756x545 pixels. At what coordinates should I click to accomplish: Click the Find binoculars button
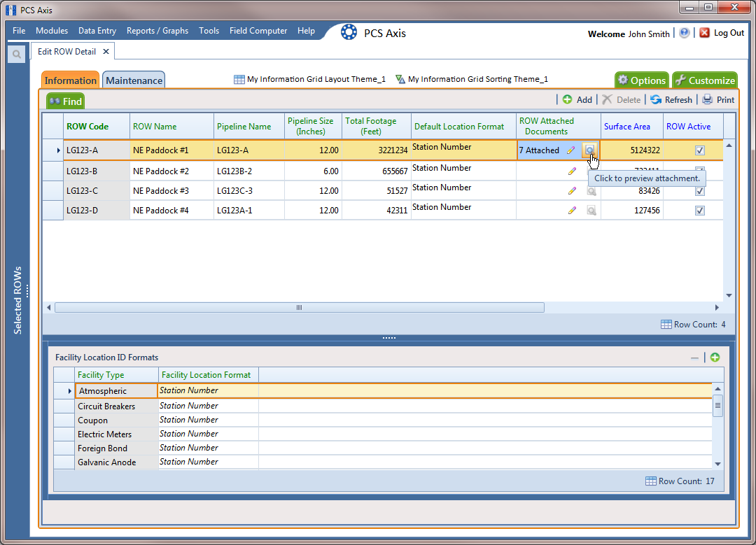66,101
